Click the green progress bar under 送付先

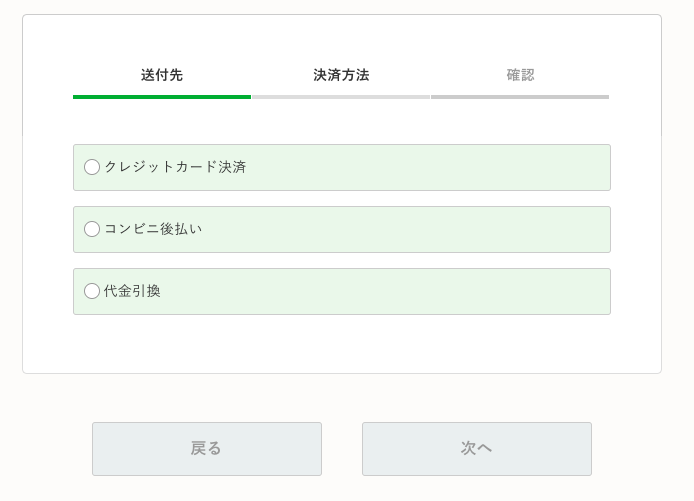click(x=162, y=97)
